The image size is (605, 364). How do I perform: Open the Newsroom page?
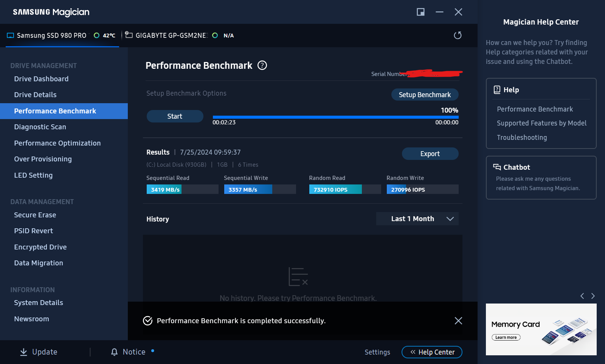click(32, 319)
